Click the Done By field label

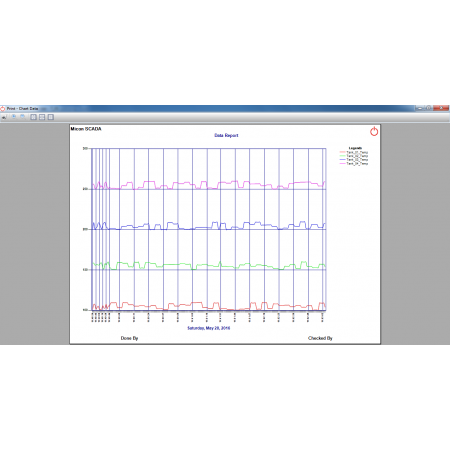[129, 338]
